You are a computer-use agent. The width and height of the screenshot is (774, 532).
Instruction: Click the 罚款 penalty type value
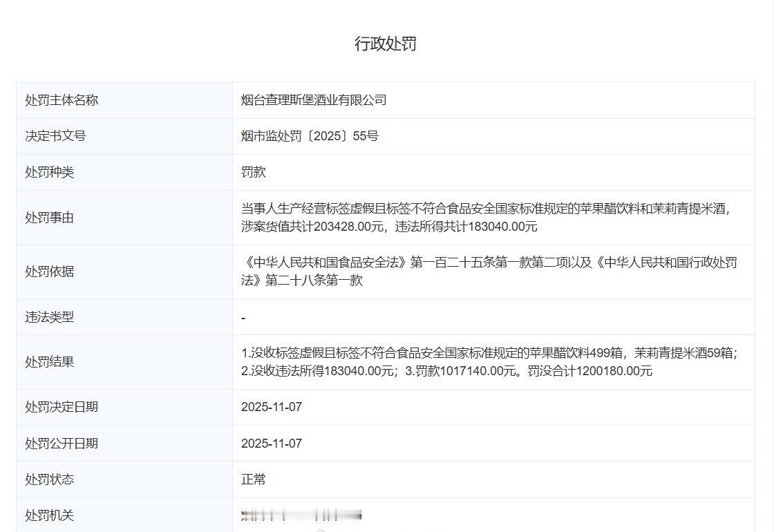(x=253, y=172)
